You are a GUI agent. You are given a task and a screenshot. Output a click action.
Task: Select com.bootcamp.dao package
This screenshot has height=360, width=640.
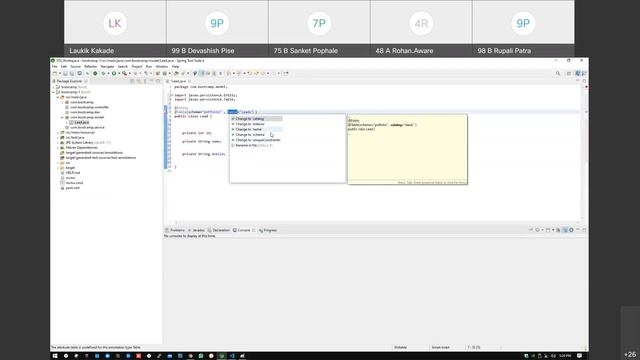83,112
